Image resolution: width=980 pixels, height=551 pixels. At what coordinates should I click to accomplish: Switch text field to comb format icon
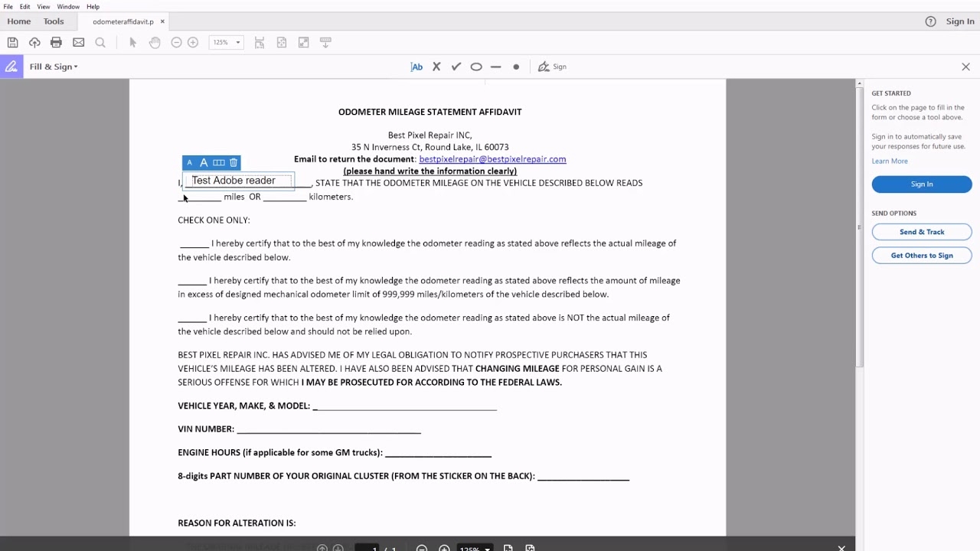pyautogui.click(x=219, y=162)
